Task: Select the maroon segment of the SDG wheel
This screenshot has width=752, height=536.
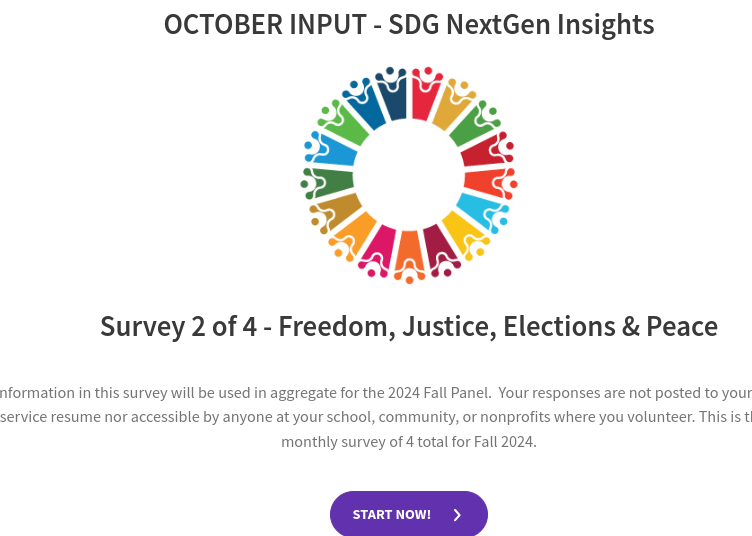Action: [x=437, y=248]
